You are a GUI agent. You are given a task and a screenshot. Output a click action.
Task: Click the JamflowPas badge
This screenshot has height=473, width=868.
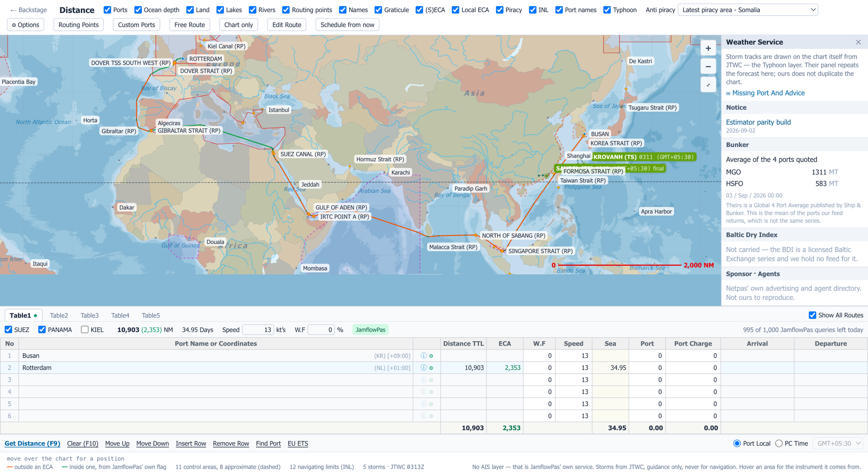tap(370, 330)
